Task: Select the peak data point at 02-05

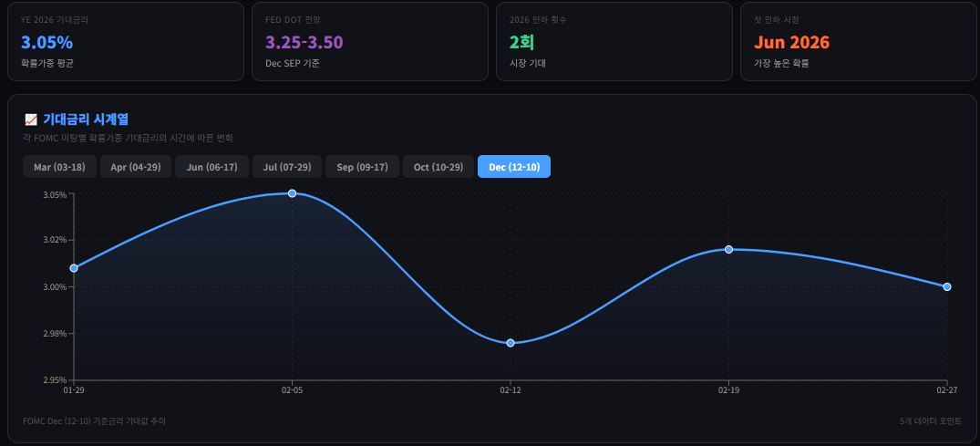Action: (292, 193)
